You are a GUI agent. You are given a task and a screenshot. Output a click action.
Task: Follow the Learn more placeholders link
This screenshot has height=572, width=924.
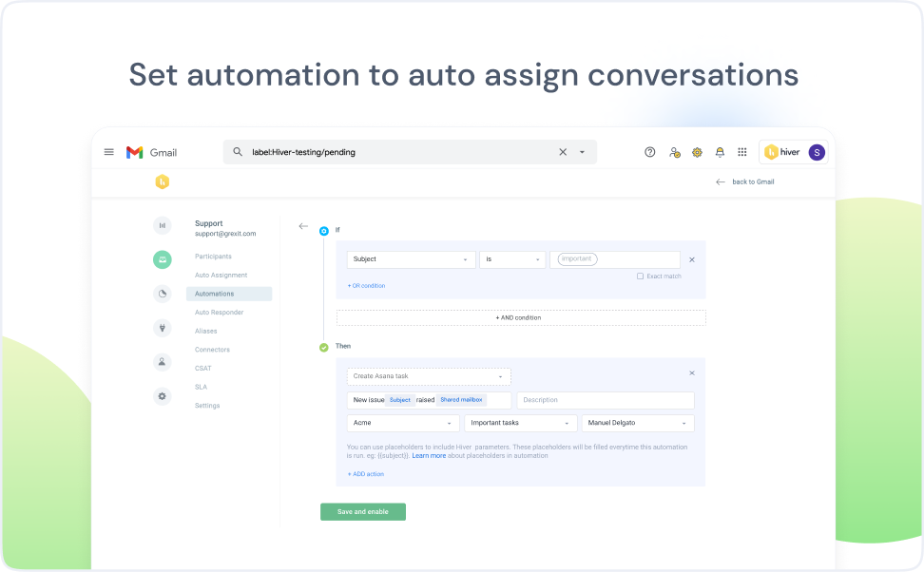pyautogui.click(x=429, y=456)
